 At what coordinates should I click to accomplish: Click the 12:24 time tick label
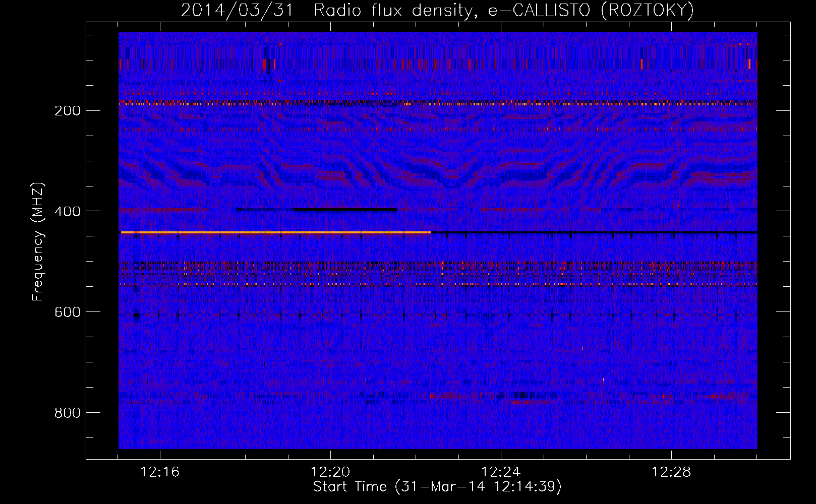pos(501,472)
